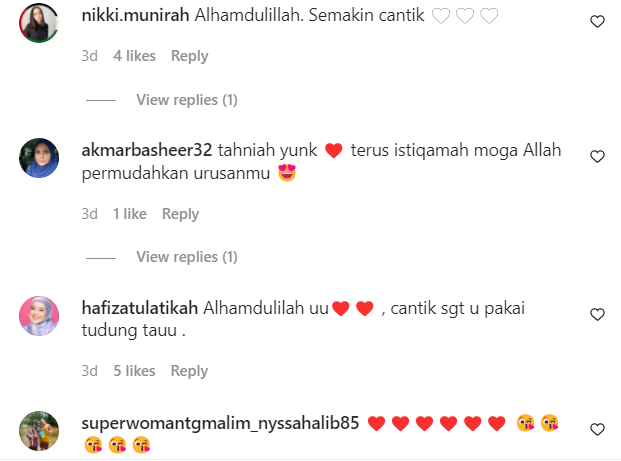The image size is (621, 461).
Task: View the 1 like on akmarbasheer32's comment
Action: pyautogui.click(x=130, y=214)
